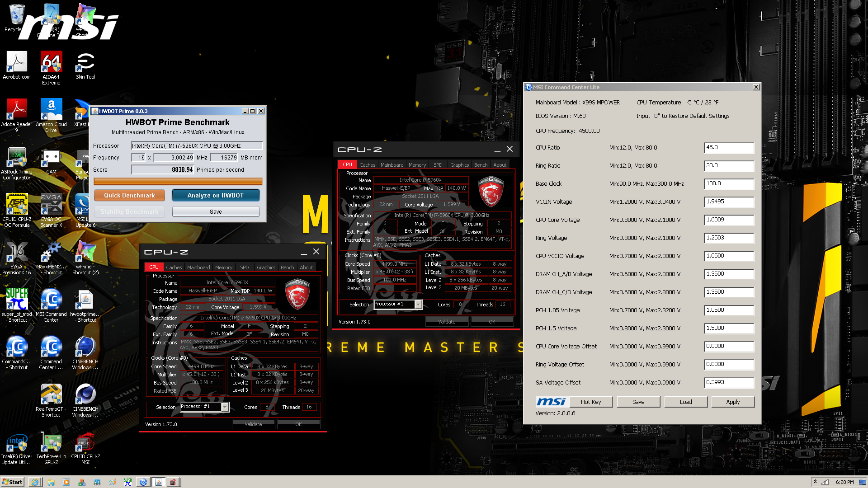868x488 pixels.
Task: Click the orange HWBOT Prime progress bar
Action: point(178,181)
